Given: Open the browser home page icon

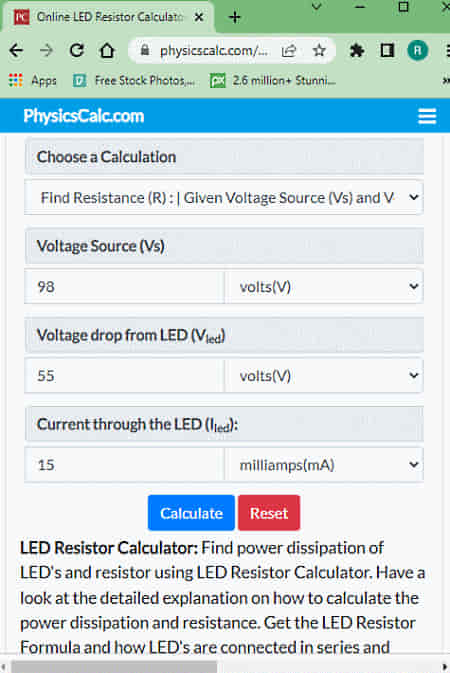Looking at the screenshot, I should click(x=107, y=51).
